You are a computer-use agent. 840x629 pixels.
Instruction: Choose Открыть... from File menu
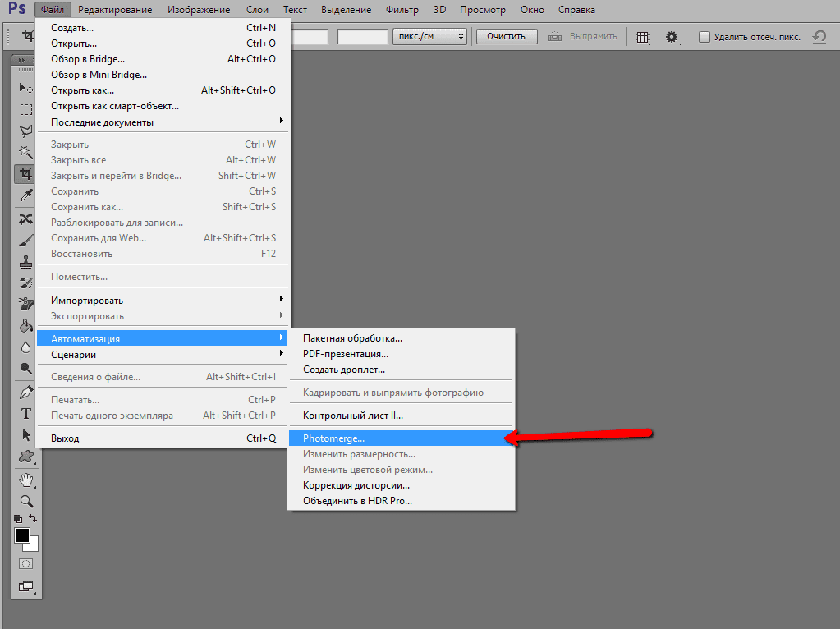[163, 44]
